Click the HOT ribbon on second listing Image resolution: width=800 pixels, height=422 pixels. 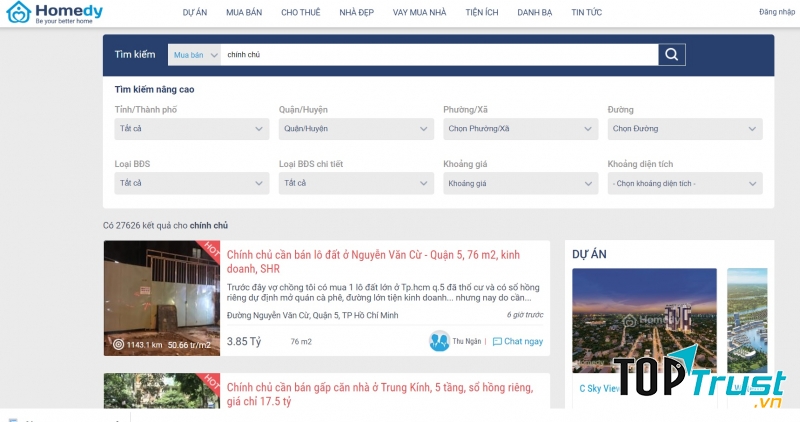point(209,381)
